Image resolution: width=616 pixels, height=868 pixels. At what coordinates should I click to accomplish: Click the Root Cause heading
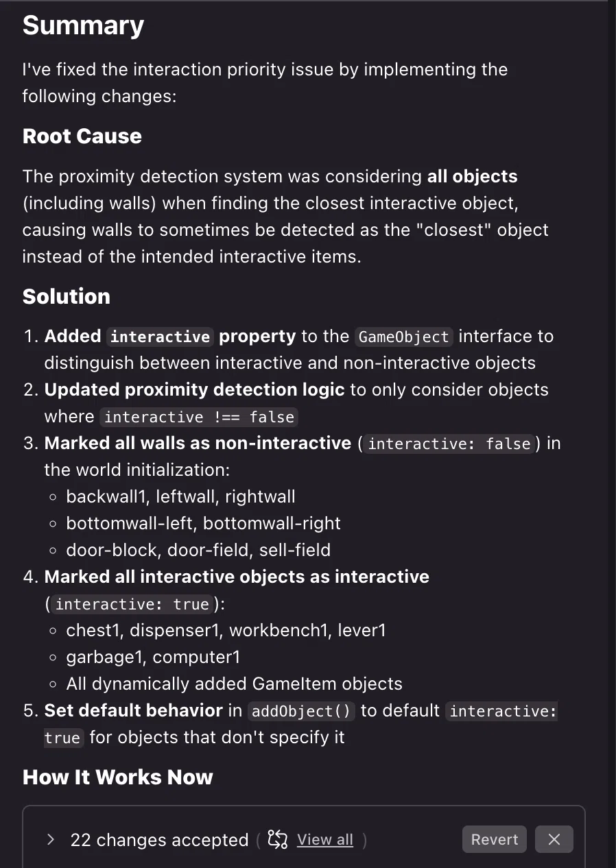(82, 136)
